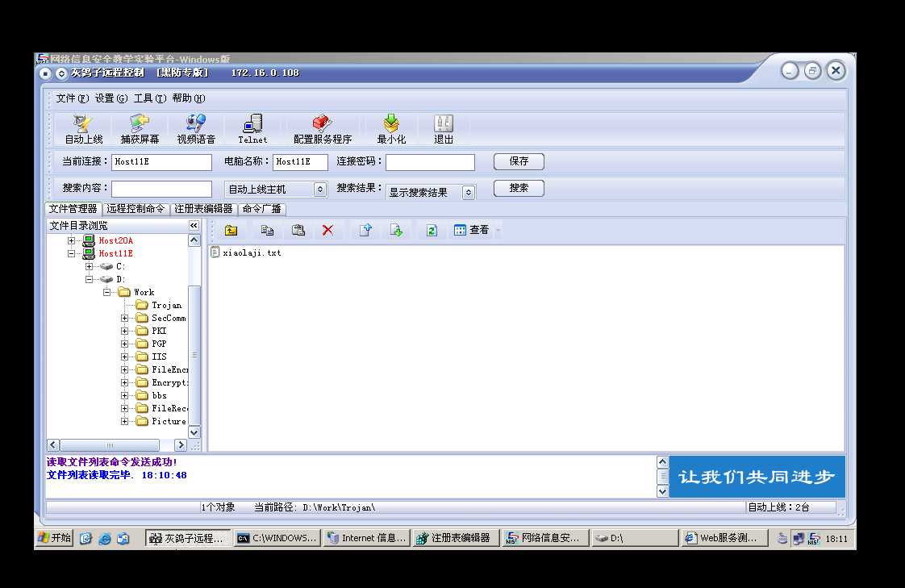Viewport: 905px width, 588px height.
Task: Click the red X delete icon
Action: [327, 230]
